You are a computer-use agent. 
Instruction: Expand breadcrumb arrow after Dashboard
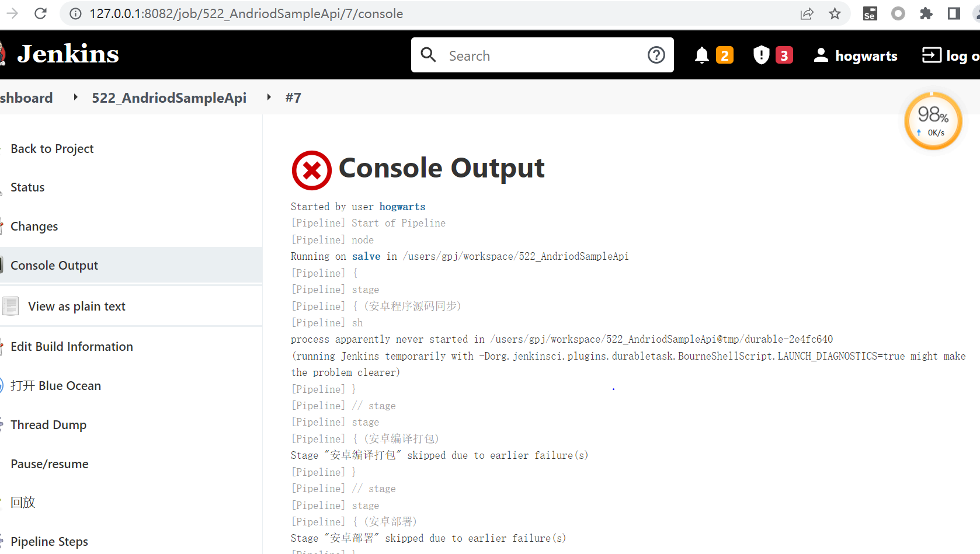pos(75,97)
